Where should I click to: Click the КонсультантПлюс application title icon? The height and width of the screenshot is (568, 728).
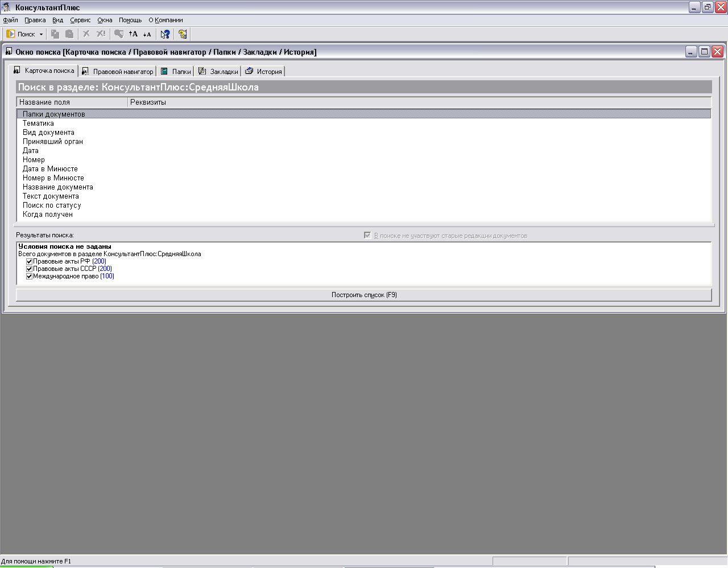(x=7, y=7)
